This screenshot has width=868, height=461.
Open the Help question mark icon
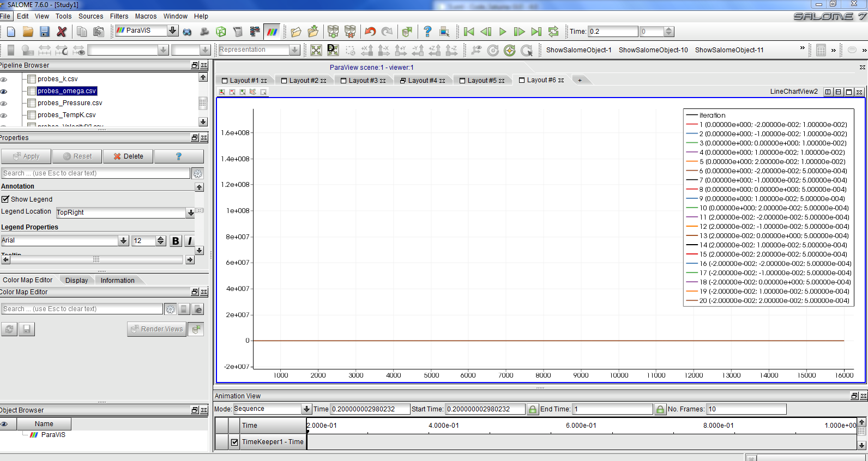click(x=427, y=32)
